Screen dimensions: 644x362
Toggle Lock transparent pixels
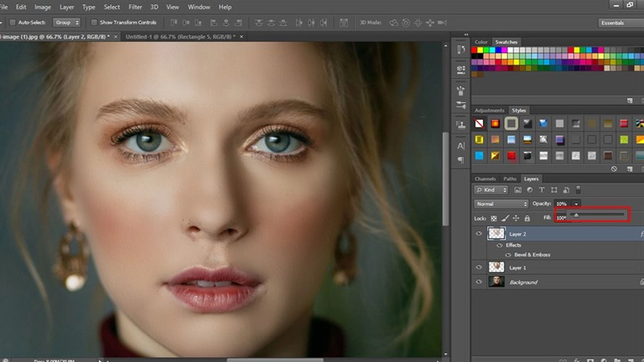click(x=494, y=218)
